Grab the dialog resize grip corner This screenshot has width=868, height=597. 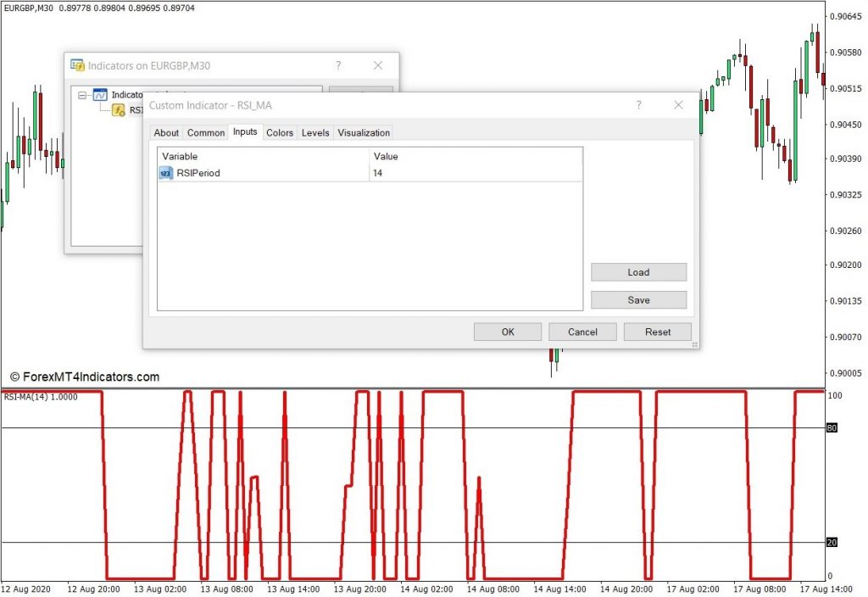695,344
